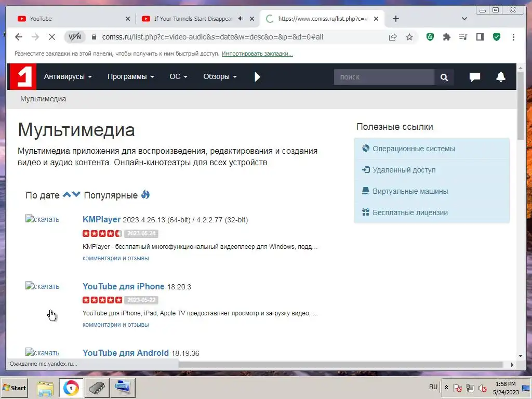Click the vertical scrollbar thumb
The image size is (532, 399).
pyautogui.click(x=521, y=105)
